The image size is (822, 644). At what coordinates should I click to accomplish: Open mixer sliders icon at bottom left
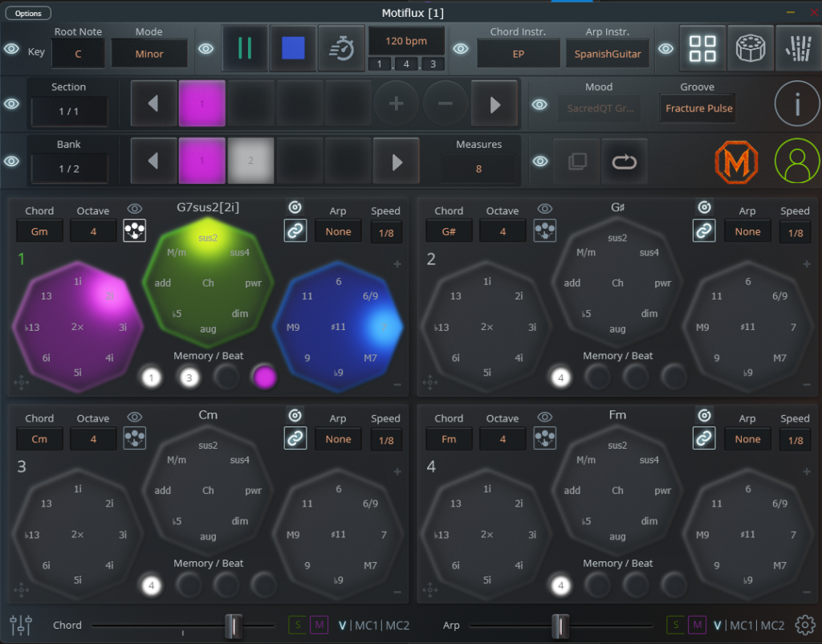(x=20, y=625)
